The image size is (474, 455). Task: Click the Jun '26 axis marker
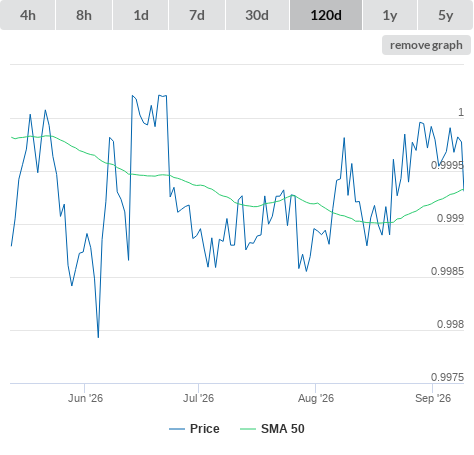coord(85,398)
